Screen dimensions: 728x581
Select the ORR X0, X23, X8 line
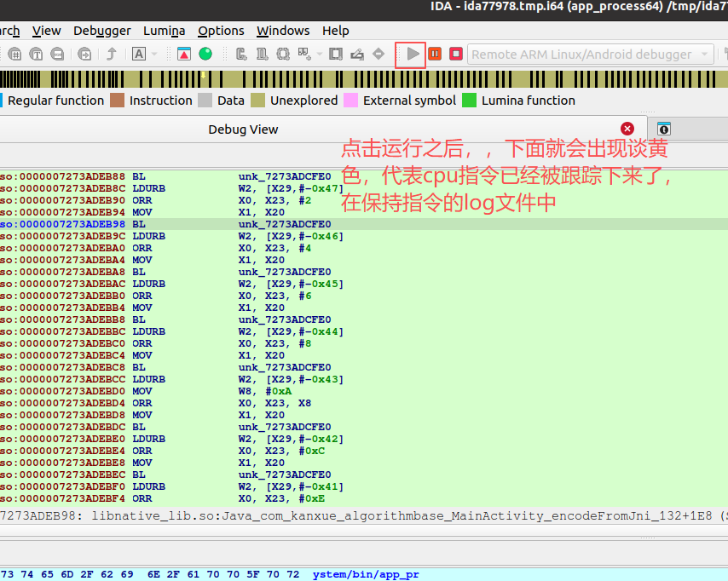[364, 403]
